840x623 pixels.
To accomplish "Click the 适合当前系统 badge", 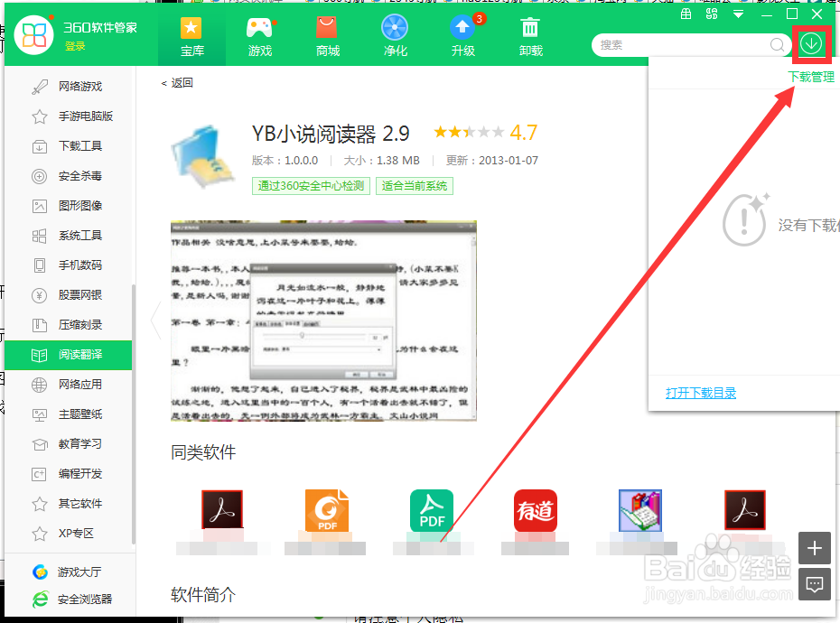I will [x=414, y=186].
